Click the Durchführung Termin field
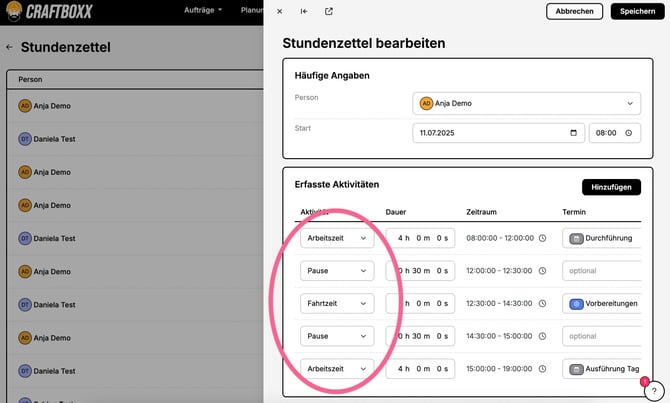The height and width of the screenshot is (403, 670). [x=602, y=238]
